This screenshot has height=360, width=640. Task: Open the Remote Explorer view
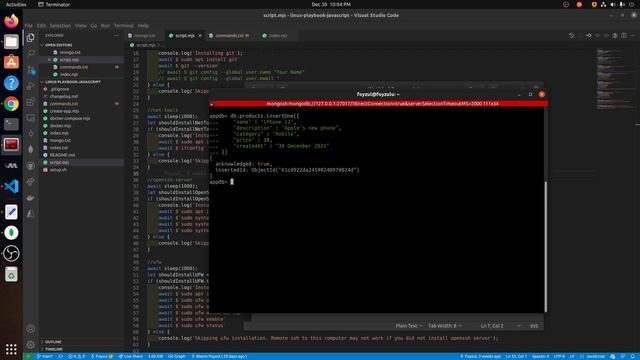[x=31, y=118]
